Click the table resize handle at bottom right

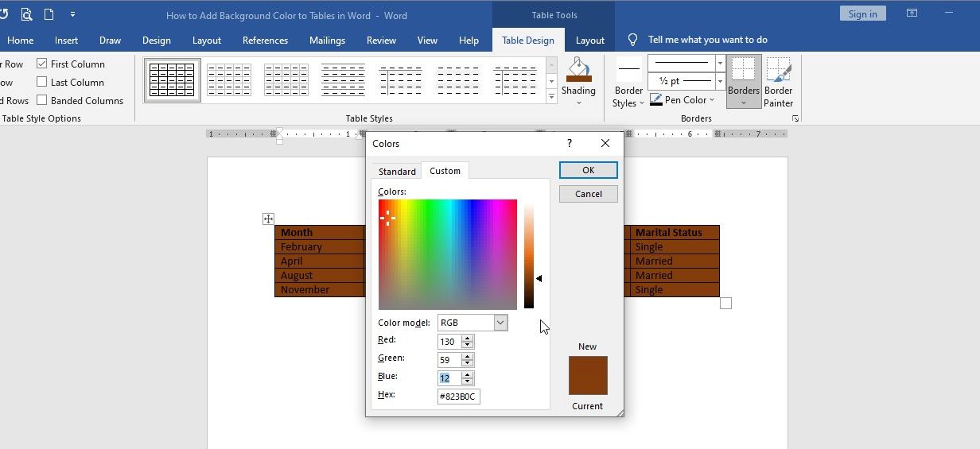click(725, 303)
